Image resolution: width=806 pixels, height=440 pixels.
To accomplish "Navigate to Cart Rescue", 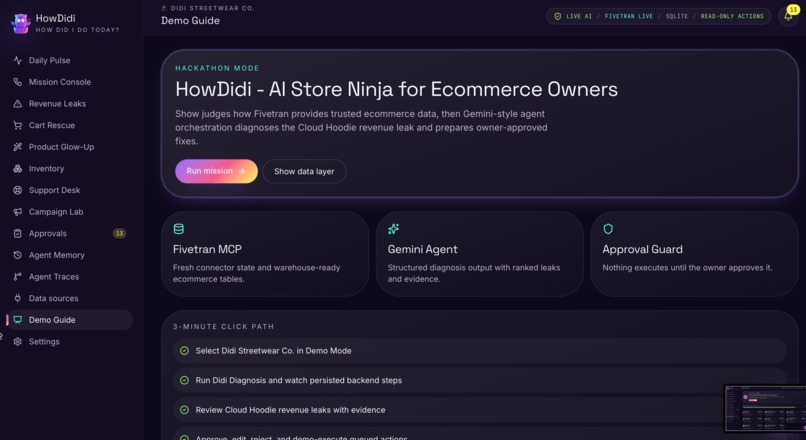I will [x=69, y=125].
